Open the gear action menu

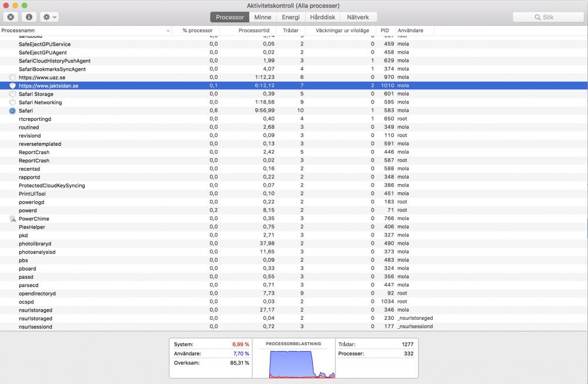49,17
